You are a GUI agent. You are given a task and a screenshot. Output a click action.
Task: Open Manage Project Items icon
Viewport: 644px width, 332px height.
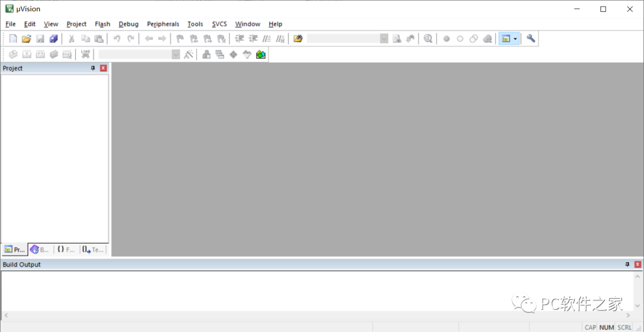[206, 54]
